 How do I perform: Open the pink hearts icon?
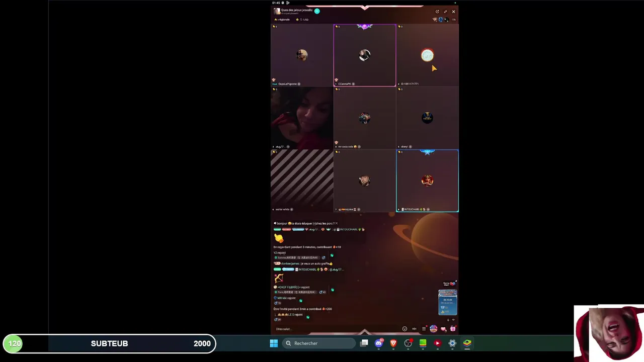443,329
